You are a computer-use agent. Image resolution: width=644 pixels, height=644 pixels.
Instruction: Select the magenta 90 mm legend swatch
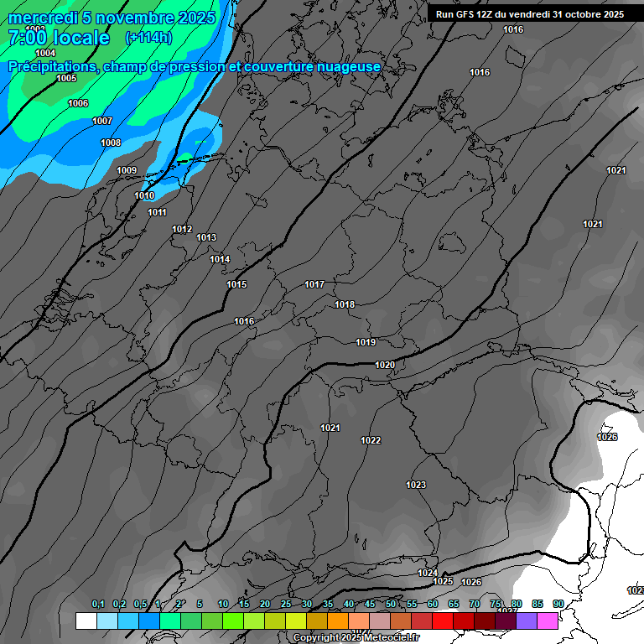(548, 621)
